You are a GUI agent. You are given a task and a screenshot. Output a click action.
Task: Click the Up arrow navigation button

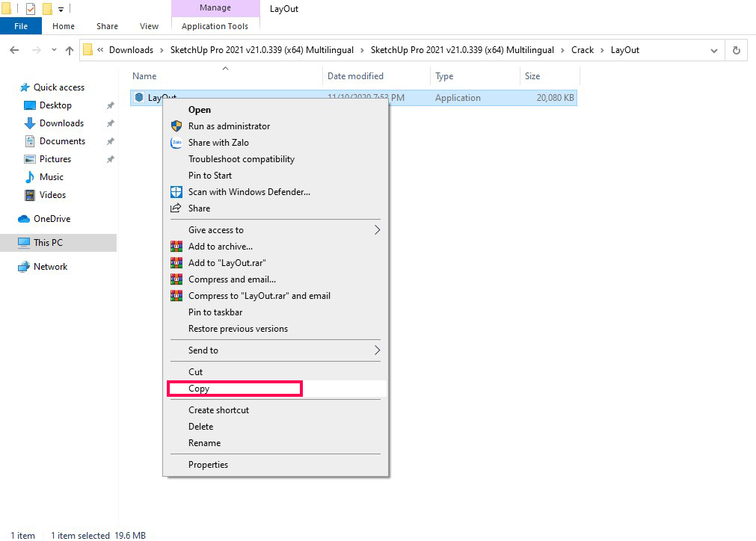tap(70, 51)
